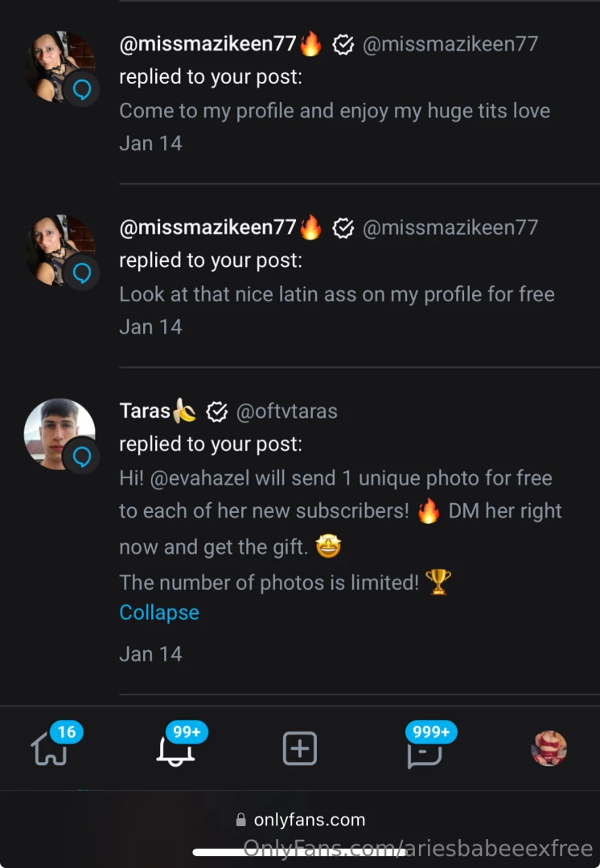Click the verified badge next to Taras
Screen dimensions: 600x868
[216, 412]
